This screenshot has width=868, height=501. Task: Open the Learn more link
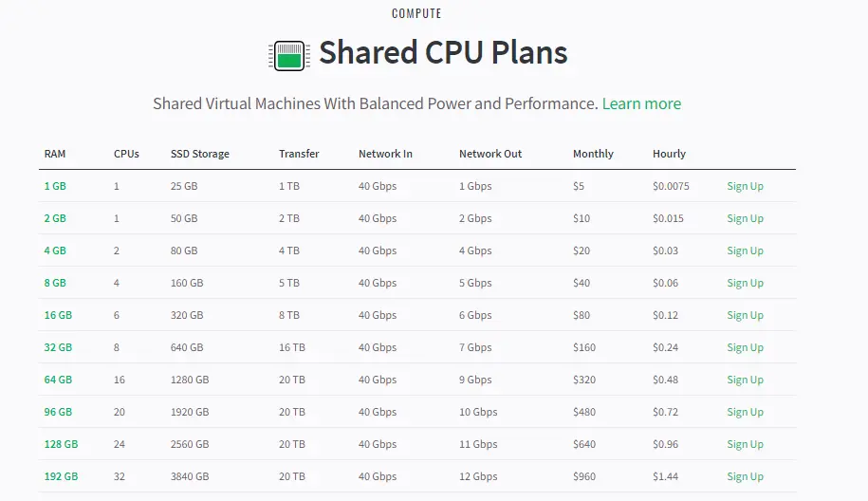pyautogui.click(x=641, y=103)
